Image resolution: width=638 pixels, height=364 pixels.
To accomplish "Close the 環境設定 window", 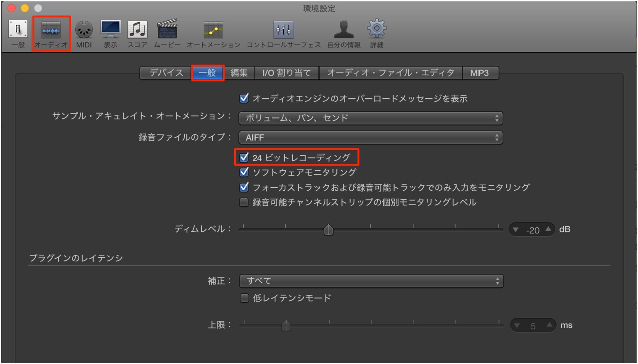I will [11, 8].
